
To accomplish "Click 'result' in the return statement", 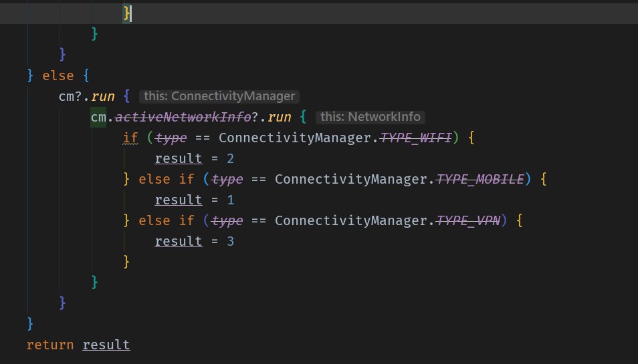I will [x=106, y=345].
